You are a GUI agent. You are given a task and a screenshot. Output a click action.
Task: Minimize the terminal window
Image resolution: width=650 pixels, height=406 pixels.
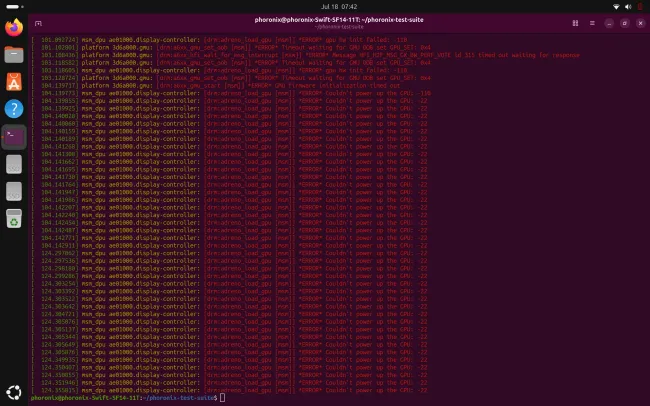tap(609, 23)
